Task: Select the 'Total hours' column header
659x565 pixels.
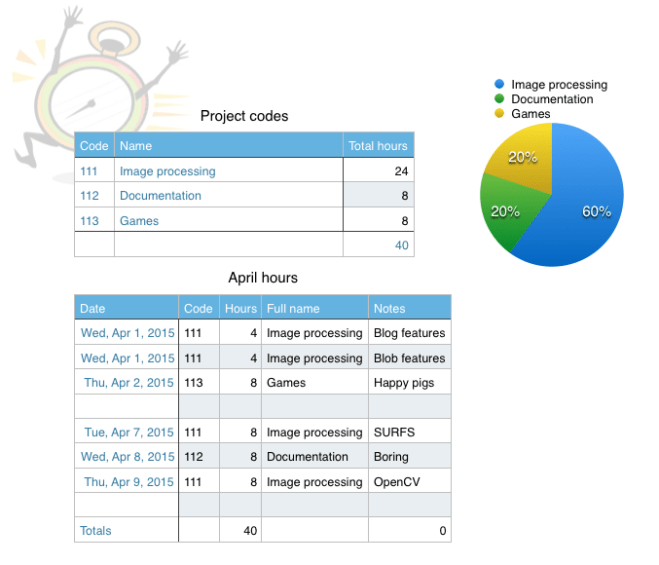Action: point(378,146)
